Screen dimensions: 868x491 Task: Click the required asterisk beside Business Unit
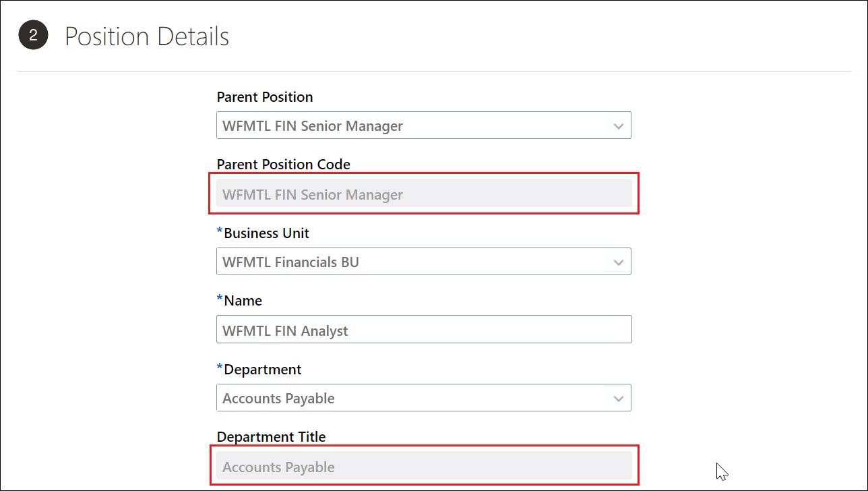[220, 232]
